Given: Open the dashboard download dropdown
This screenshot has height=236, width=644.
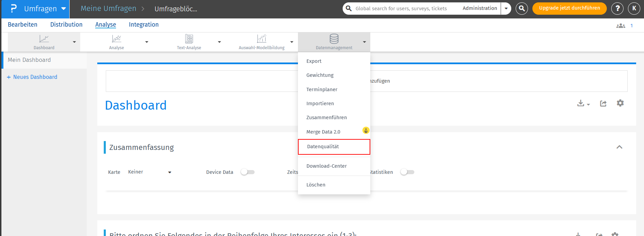Looking at the screenshot, I should 583,103.
